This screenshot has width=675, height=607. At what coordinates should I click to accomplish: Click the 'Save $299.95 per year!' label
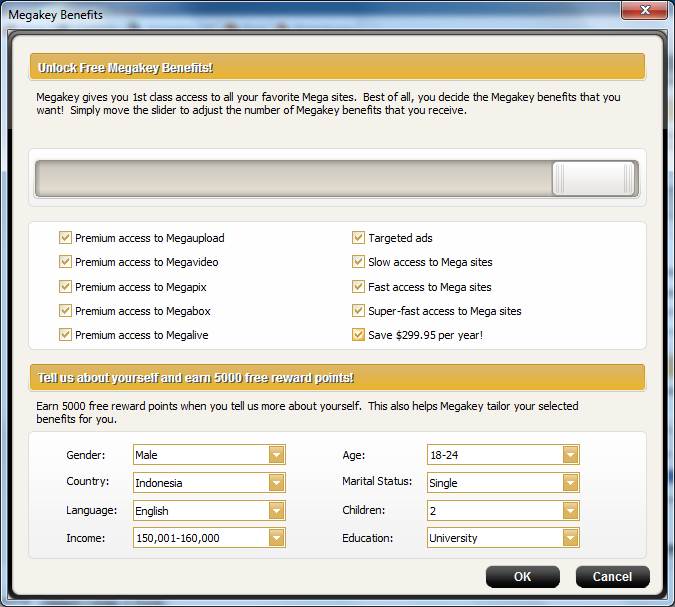pyautogui.click(x=425, y=335)
